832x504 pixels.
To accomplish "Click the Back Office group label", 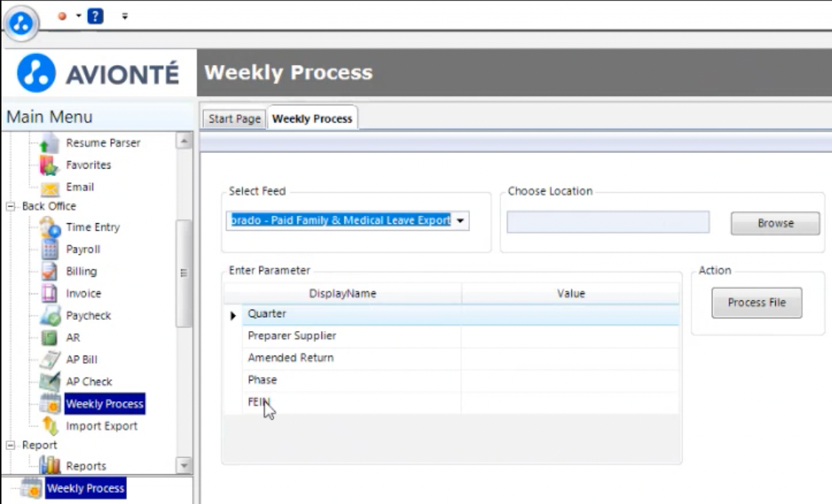I will point(49,206).
